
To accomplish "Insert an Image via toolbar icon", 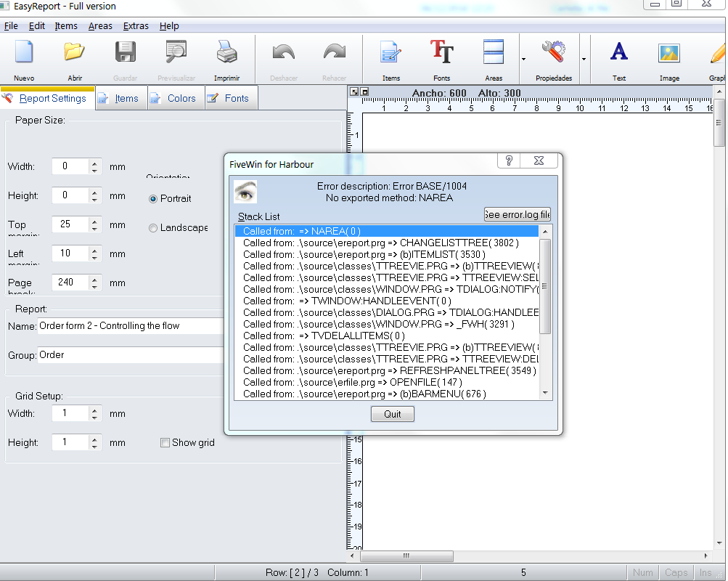I will [669, 52].
